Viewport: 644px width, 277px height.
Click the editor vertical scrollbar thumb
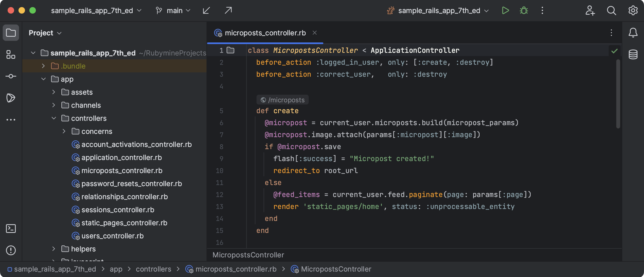pos(618,94)
